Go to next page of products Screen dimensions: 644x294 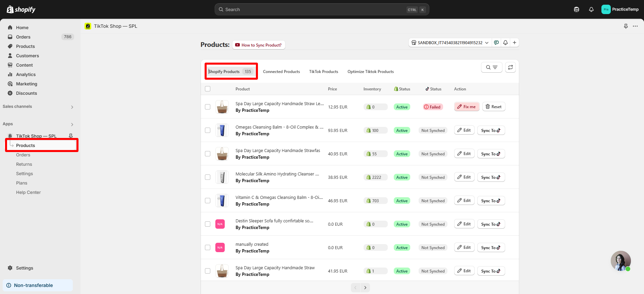365,287
